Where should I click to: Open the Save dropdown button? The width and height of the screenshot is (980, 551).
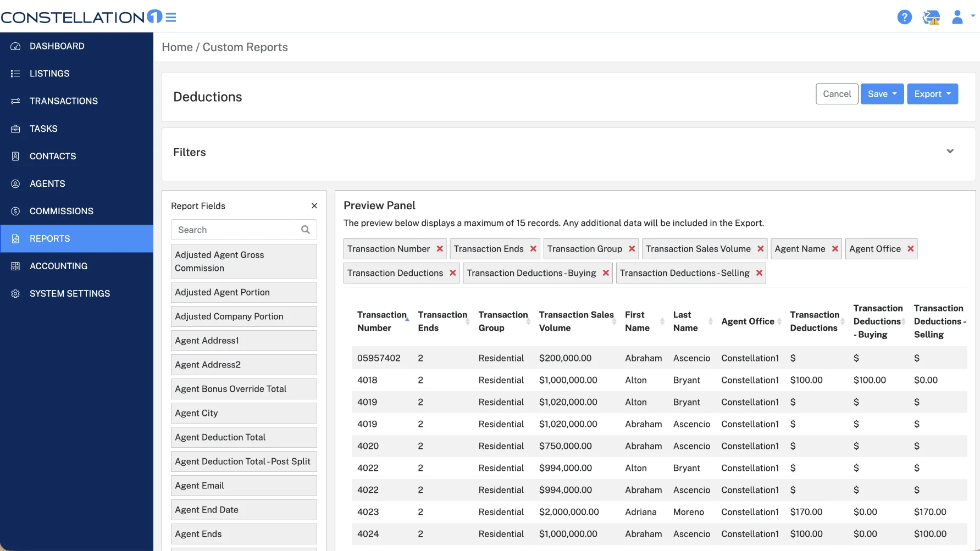[882, 94]
